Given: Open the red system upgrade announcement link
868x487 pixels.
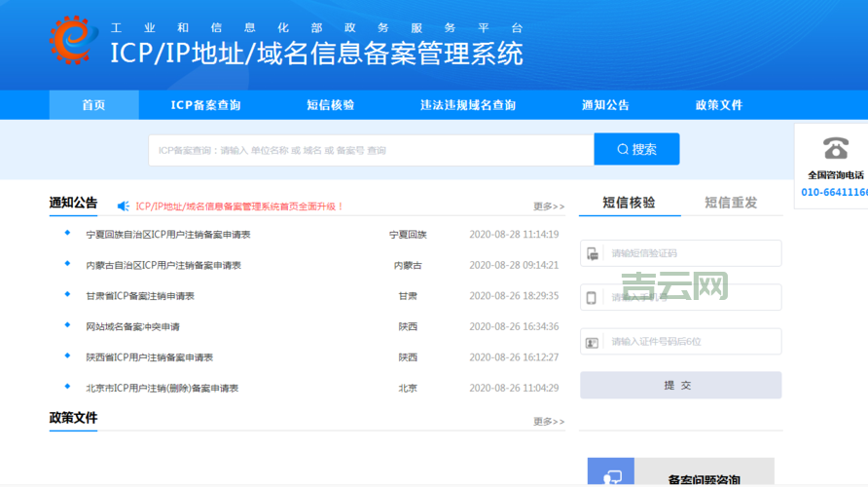Looking at the screenshot, I should coord(239,206).
